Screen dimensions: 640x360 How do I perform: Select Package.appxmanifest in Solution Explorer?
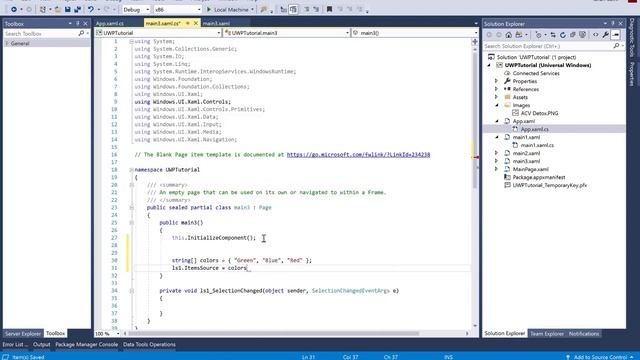[x=539, y=177]
